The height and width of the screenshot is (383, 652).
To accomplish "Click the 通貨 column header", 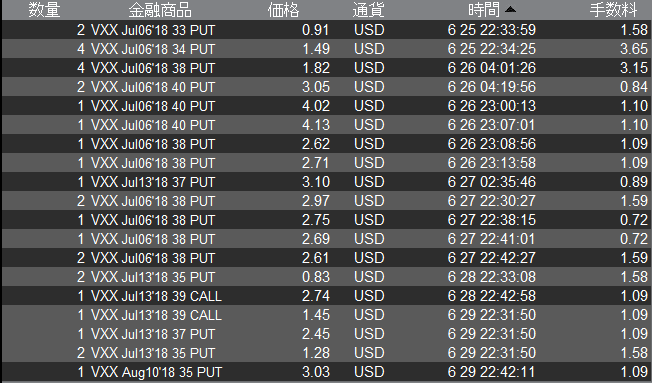I will (x=368, y=10).
